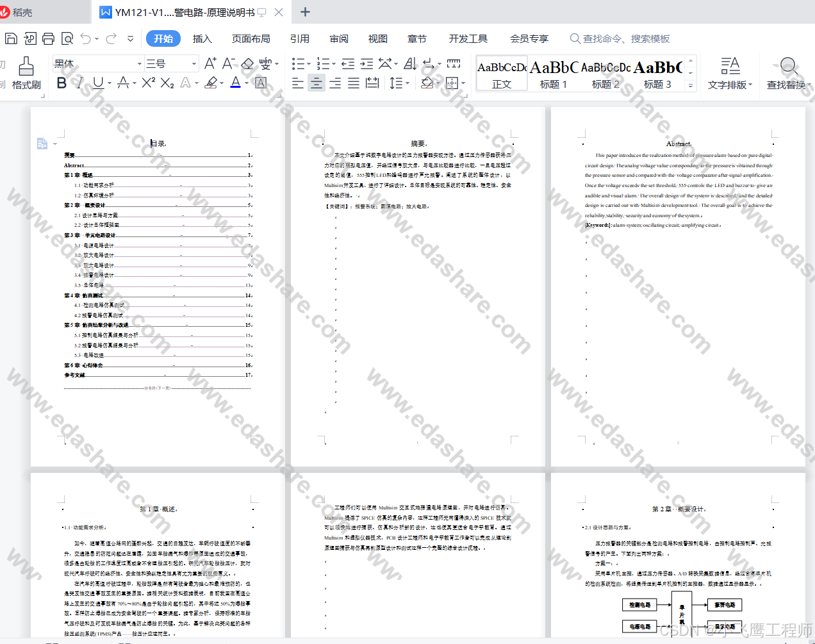The width and height of the screenshot is (815, 644).
Task: Expand the styles gallery more button
Action: (x=691, y=85)
